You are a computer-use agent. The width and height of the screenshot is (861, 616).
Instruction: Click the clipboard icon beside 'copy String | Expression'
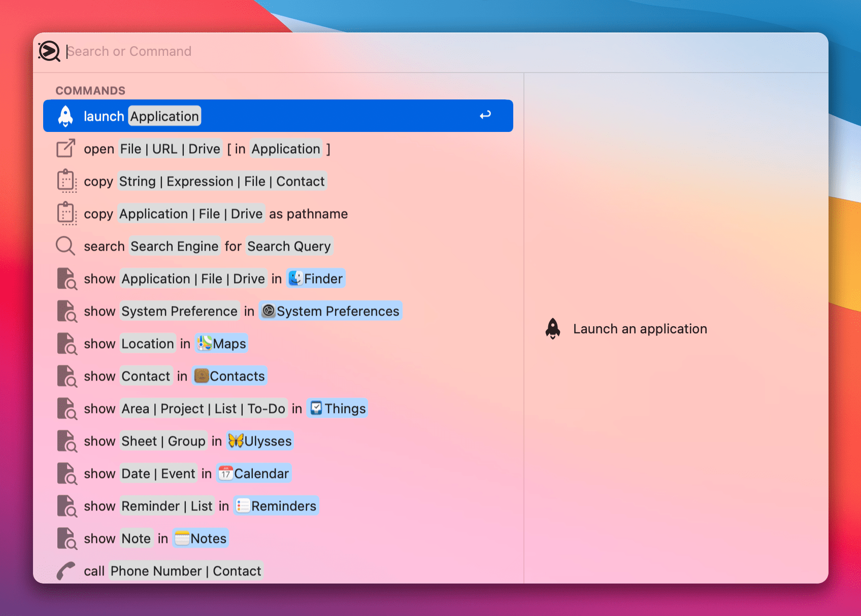67,181
